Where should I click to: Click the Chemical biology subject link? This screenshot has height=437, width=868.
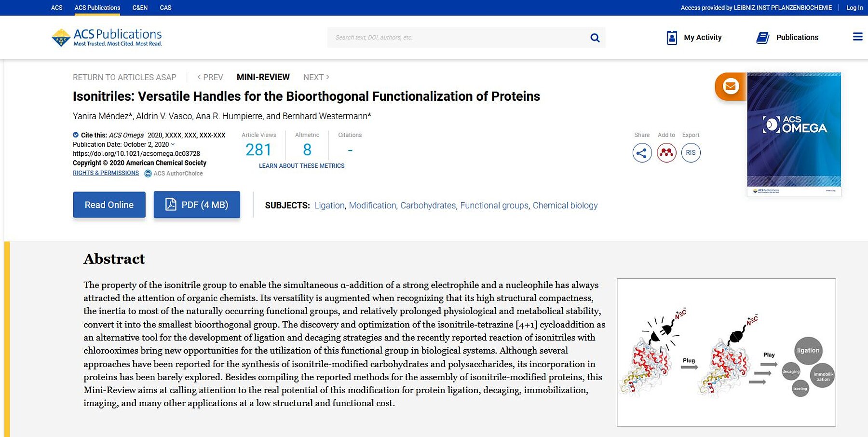coord(565,205)
